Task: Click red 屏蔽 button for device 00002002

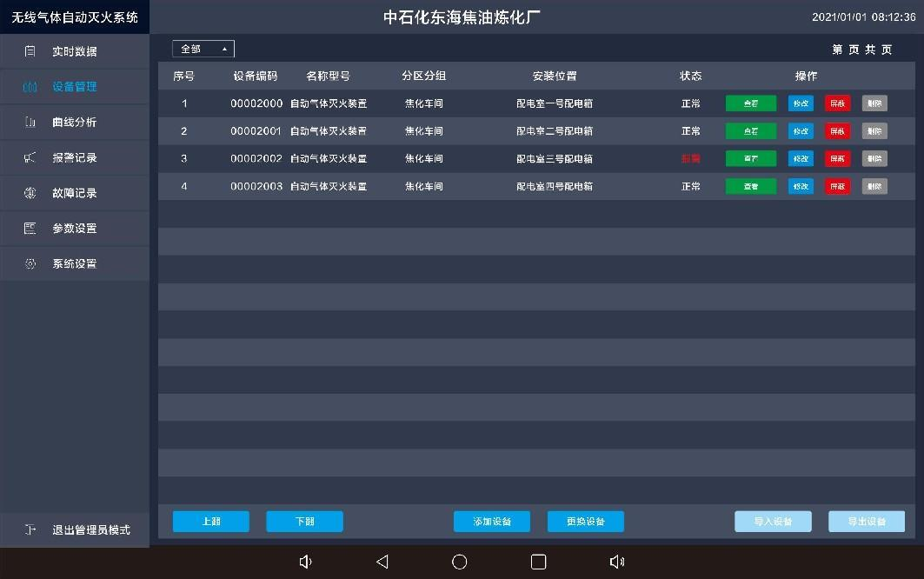Action: tap(837, 159)
